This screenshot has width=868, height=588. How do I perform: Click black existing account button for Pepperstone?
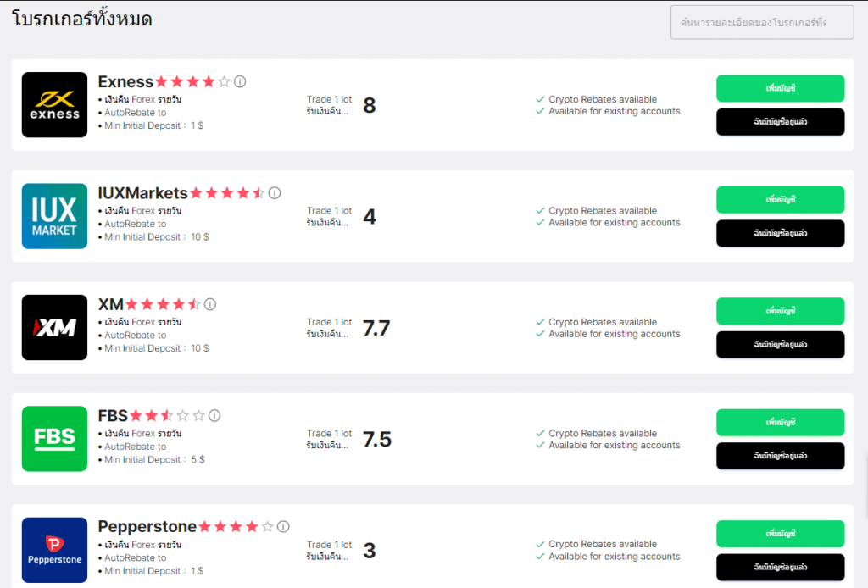click(x=780, y=567)
